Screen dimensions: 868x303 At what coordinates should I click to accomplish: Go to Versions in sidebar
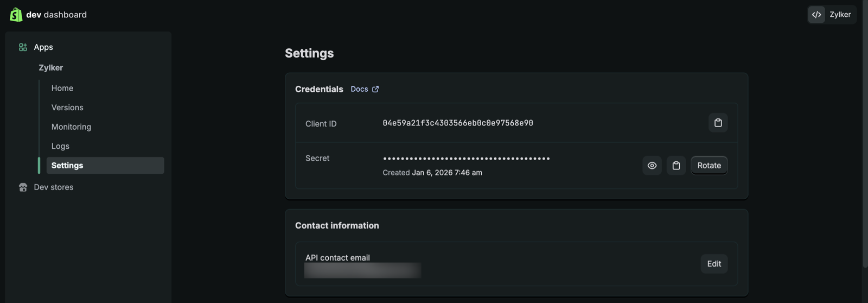pos(67,108)
